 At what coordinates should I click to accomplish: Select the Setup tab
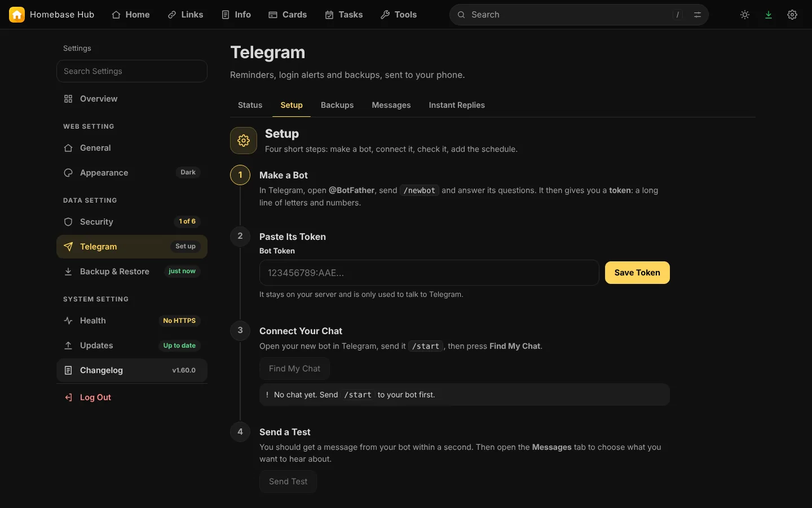(292, 105)
